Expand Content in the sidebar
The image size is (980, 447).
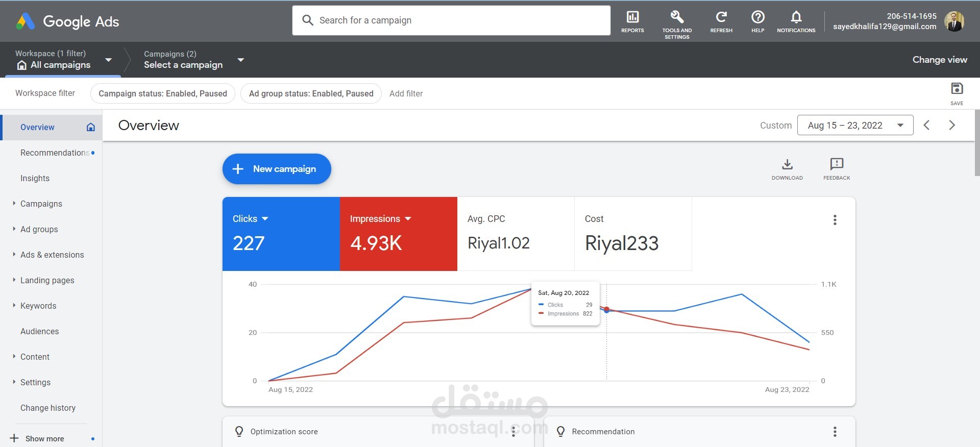coord(14,356)
